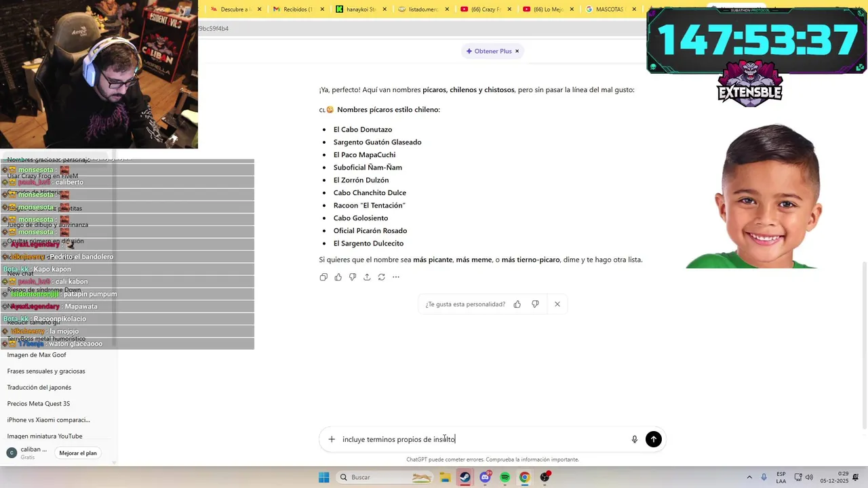This screenshot has width=868, height=488.
Task: Open the network status tray icon
Action: pos(798,477)
